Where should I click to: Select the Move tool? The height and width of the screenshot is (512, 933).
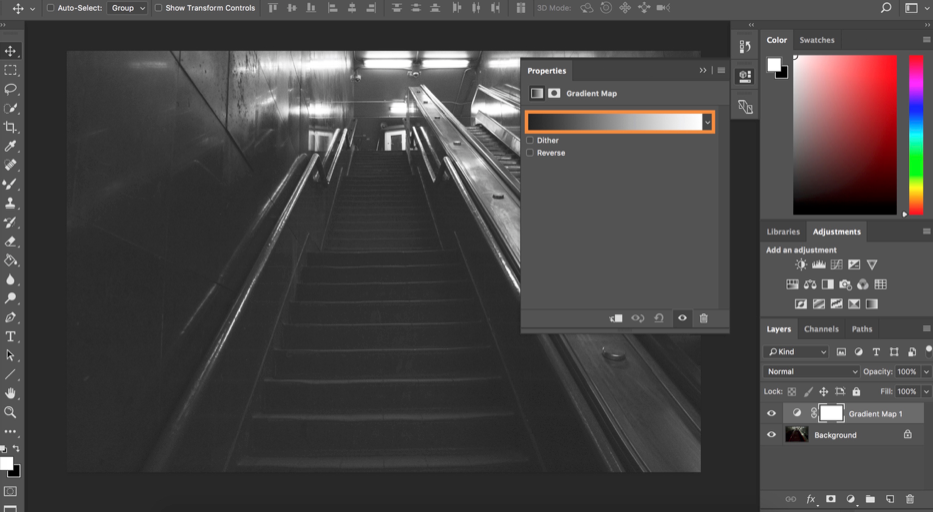pos(10,51)
